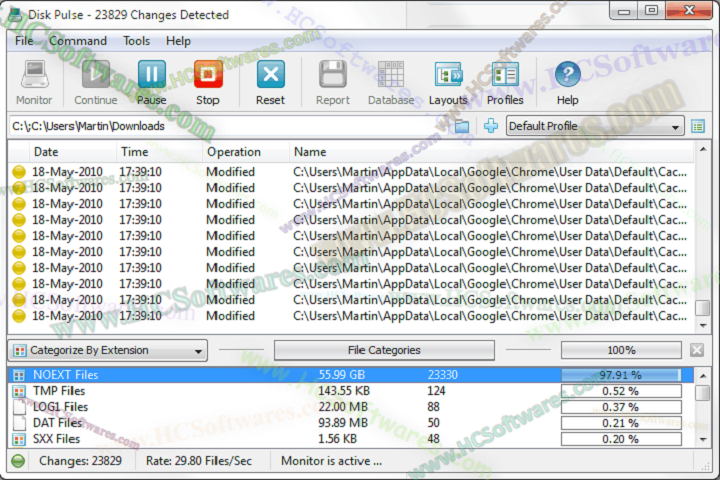Click the 22.00 MB size value

click(x=343, y=407)
